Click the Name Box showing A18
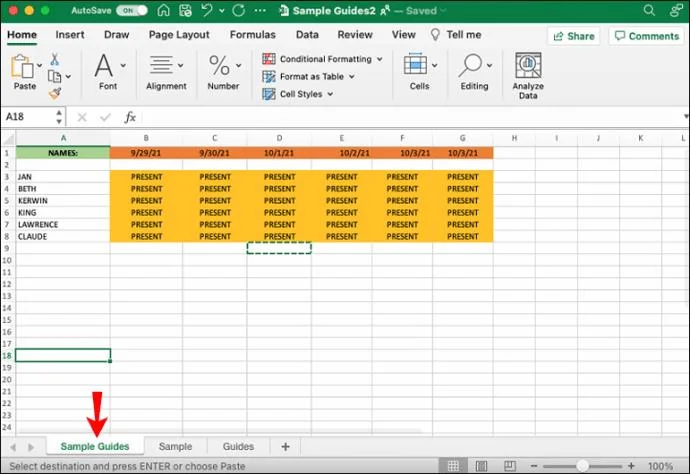This screenshot has height=474, width=690. 28,117
